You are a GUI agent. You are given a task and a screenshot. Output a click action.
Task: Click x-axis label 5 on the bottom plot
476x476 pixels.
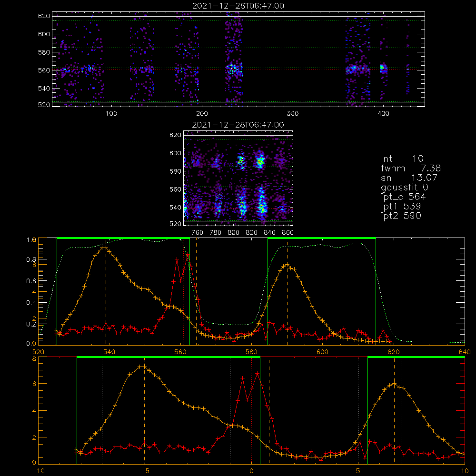[x=358, y=471]
